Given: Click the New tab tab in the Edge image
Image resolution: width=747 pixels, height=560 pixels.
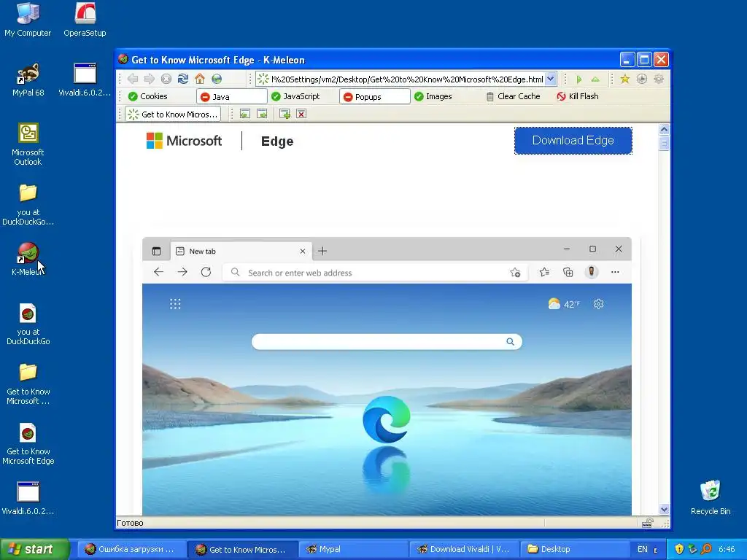Looking at the screenshot, I should 241,251.
